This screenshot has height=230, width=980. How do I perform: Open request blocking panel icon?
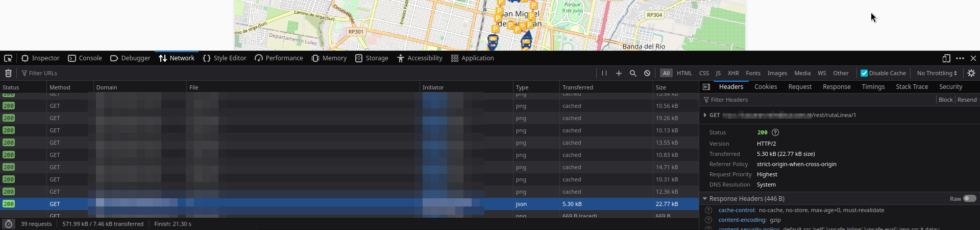pyautogui.click(x=647, y=73)
